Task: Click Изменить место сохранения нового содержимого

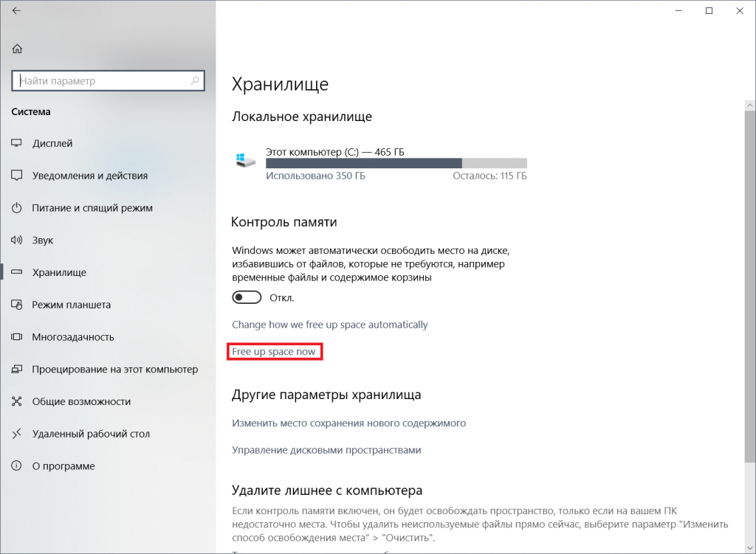Action: [348, 423]
